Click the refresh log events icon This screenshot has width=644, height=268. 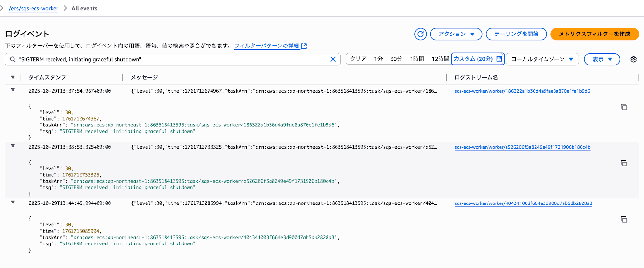(x=421, y=34)
